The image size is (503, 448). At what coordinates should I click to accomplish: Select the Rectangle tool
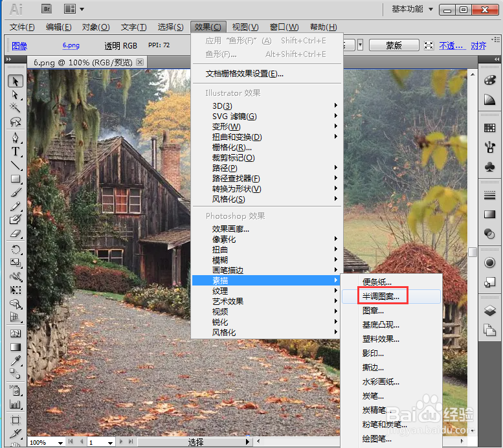(15, 179)
